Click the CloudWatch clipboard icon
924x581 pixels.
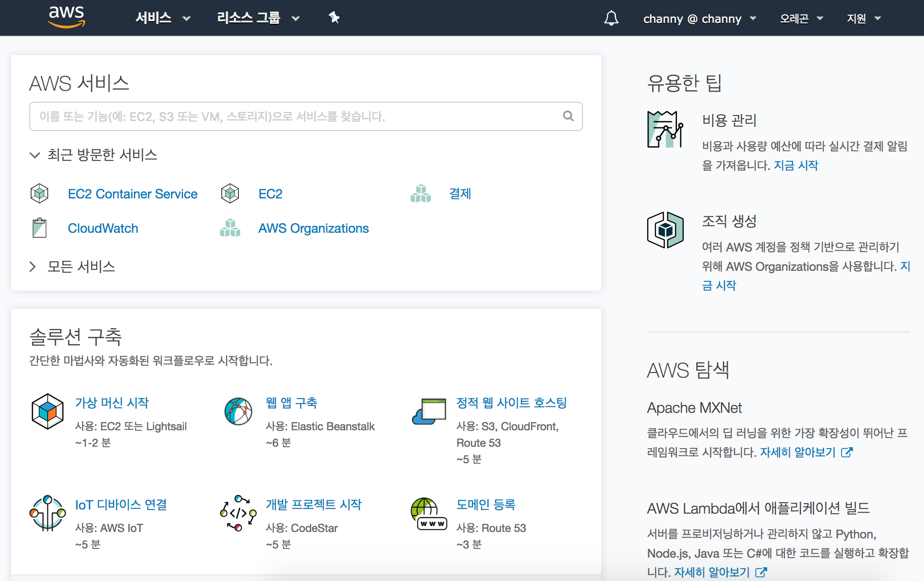point(39,228)
